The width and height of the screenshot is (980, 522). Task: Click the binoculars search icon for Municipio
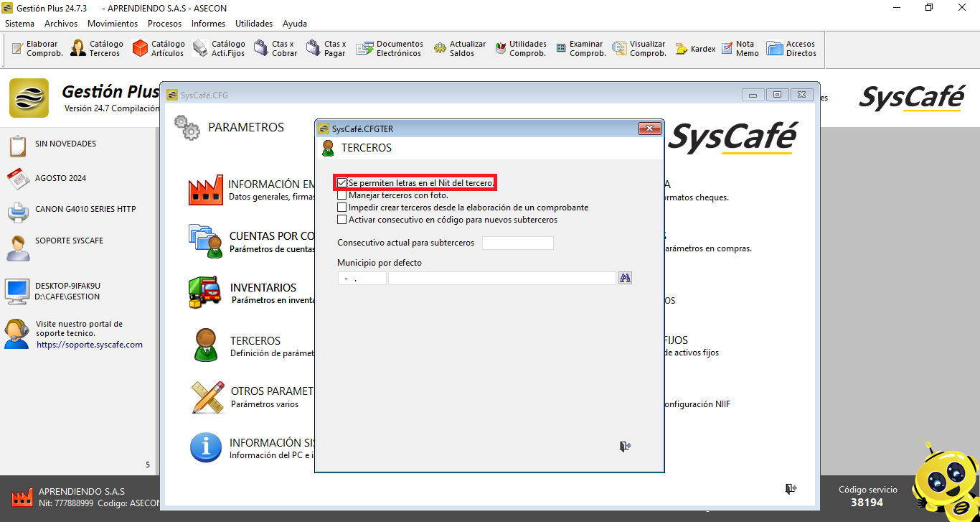pos(625,278)
